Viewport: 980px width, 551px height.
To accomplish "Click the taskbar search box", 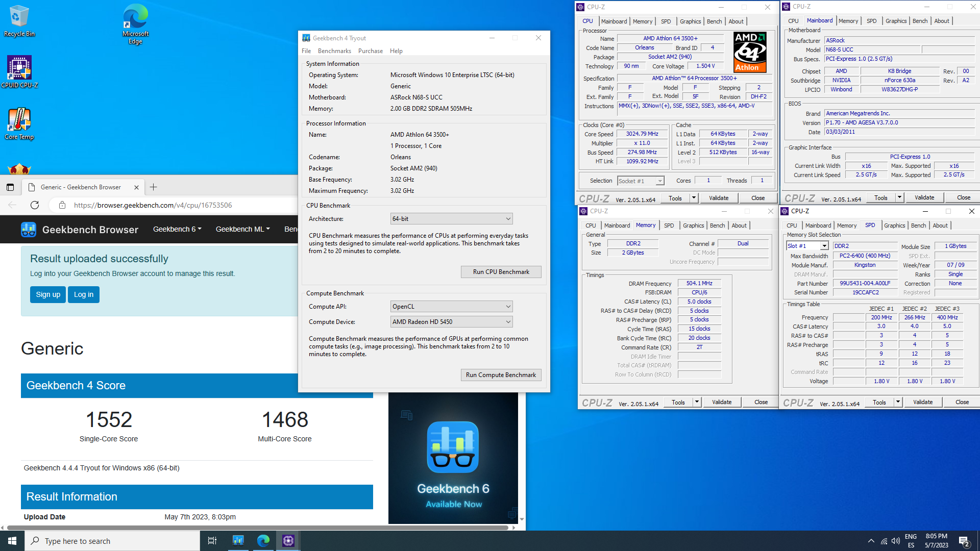I will click(112, 541).
